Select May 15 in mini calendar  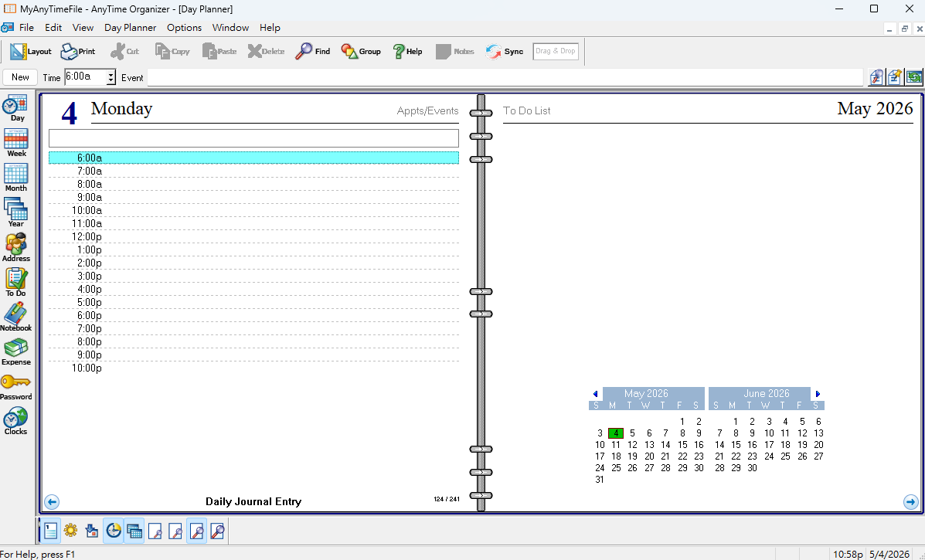682,445
